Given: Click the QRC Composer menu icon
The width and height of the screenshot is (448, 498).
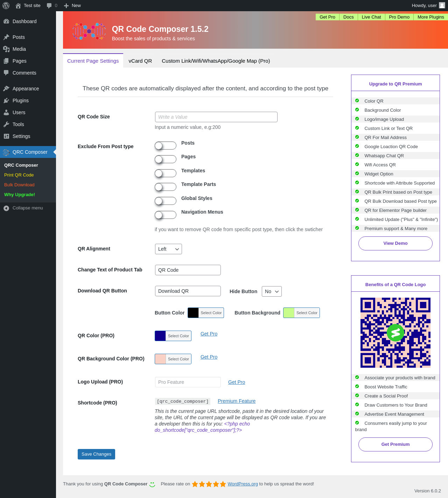Looking at the screenshot, I should 6,152.
